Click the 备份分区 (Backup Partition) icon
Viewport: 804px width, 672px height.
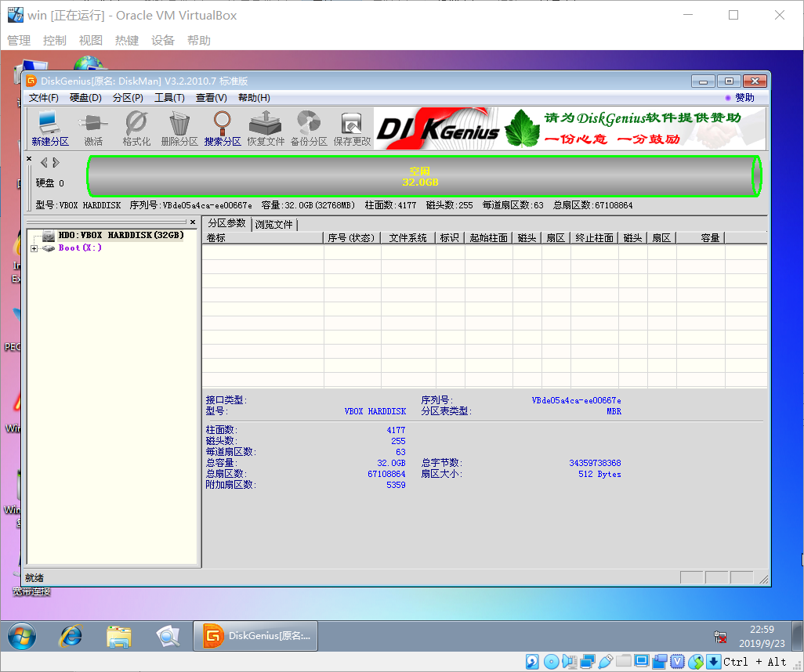click(x=309, y=128)
